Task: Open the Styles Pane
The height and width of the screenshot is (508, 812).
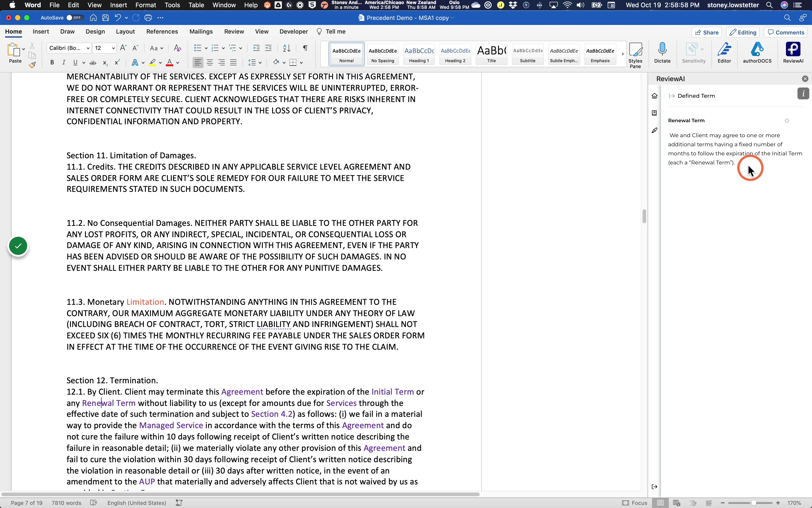Action: click(636, 55)
